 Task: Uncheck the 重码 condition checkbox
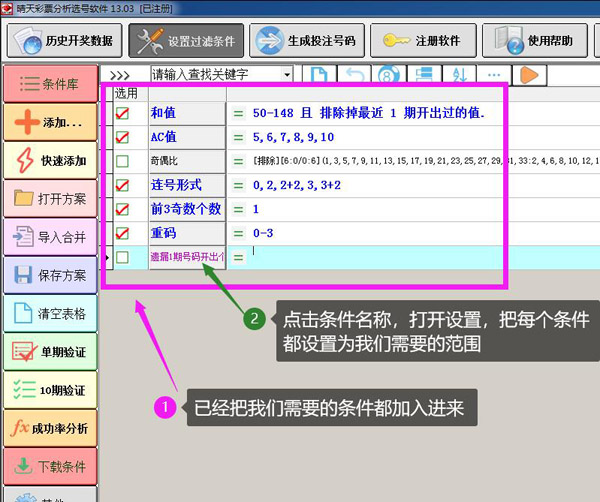coord(122,233)
